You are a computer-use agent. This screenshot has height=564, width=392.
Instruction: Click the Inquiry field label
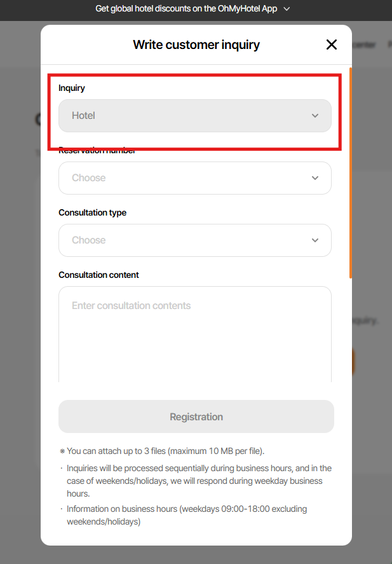pyautogui.click(x=72, y=88)
